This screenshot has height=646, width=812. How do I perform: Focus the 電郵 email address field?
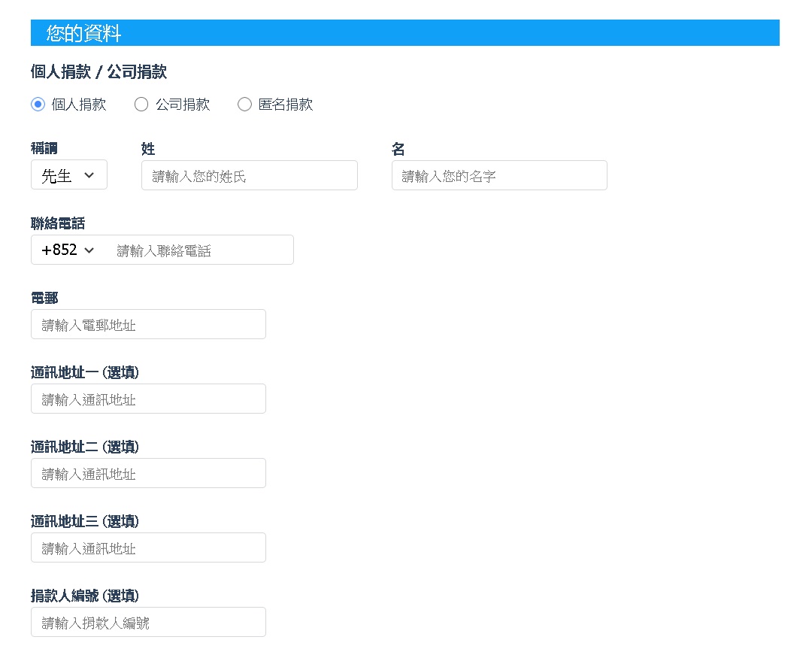(148, 325)
